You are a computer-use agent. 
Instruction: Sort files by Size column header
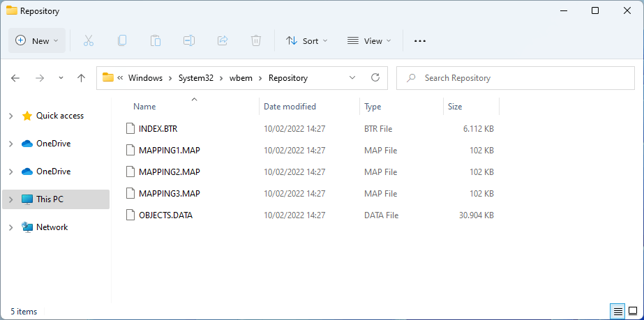coord(455,107)
